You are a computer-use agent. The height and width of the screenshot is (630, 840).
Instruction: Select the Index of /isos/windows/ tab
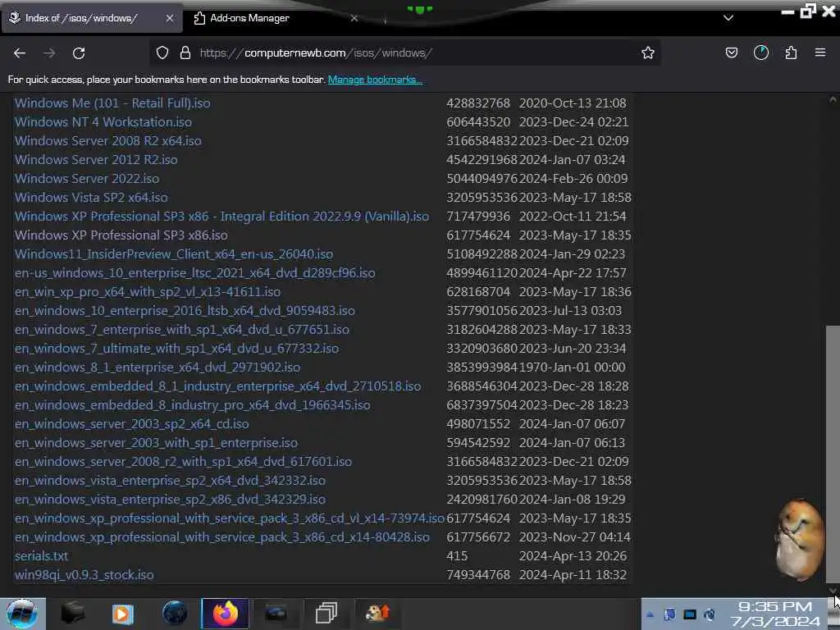click(92, 18)
